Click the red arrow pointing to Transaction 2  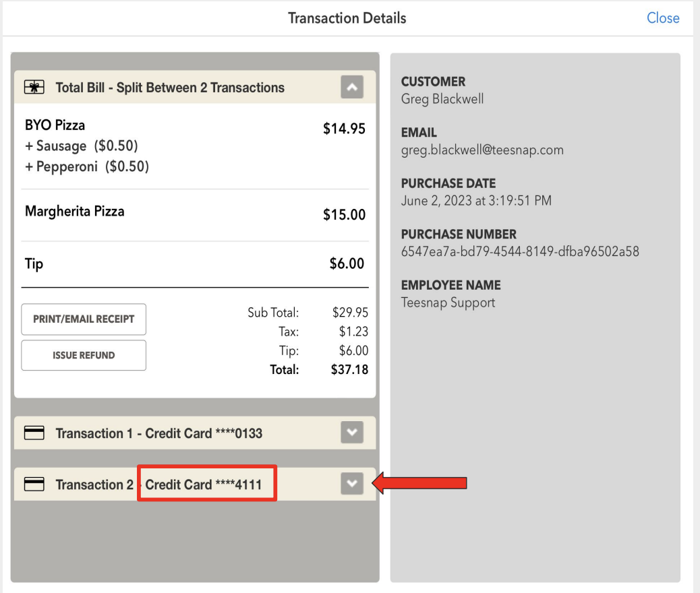[x=421, y=482]
